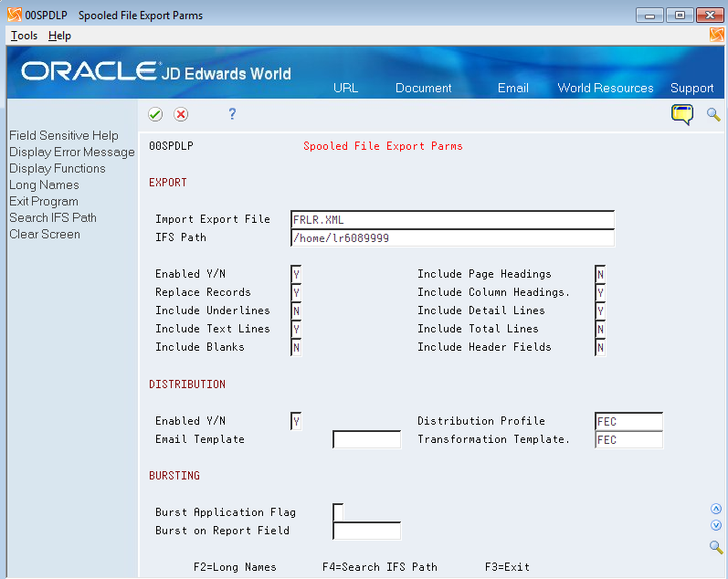This screenshot has width=728, height=579.
Task: Click the Include Blanks field
Action: tap(296, 347)
